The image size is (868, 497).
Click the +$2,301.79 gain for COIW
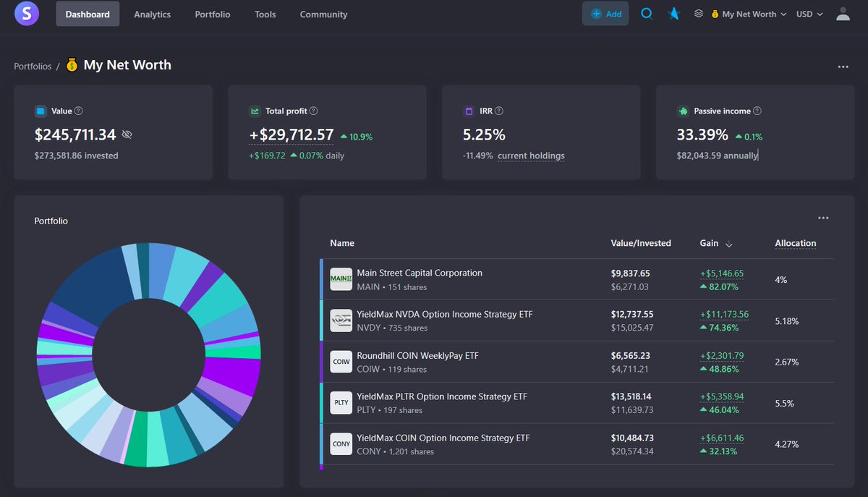point(722,356)
